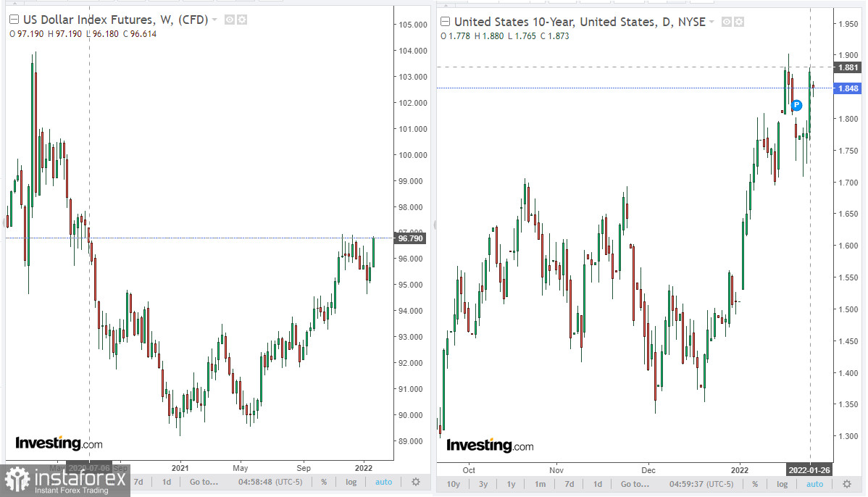Click Go to... on the left chart
Image resolution: width=868 pixels, height=497 pixels.
[x=204, y=482]
